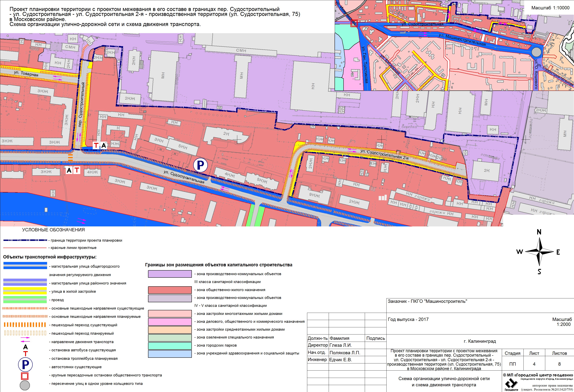Click the red square marker on inset map
Image resolution: width=574 pixels, height=392 pixels.
tap(354, 23)
